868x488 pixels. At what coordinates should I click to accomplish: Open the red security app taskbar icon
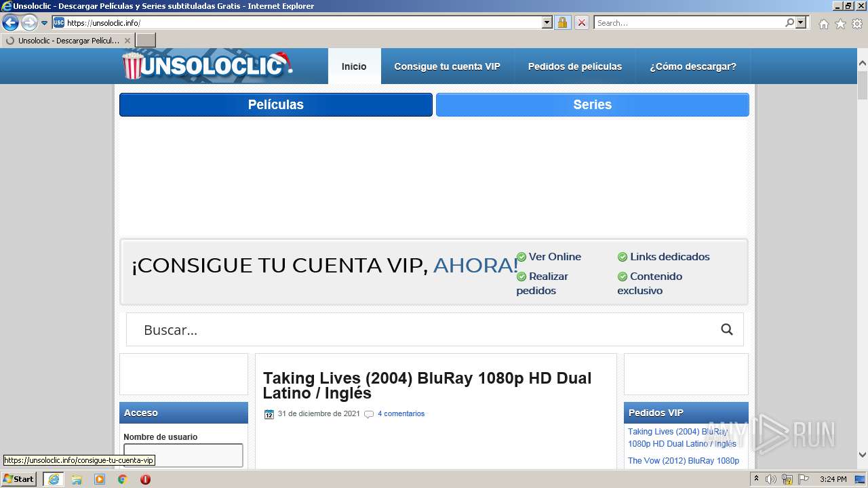click(x=145, y=479)
